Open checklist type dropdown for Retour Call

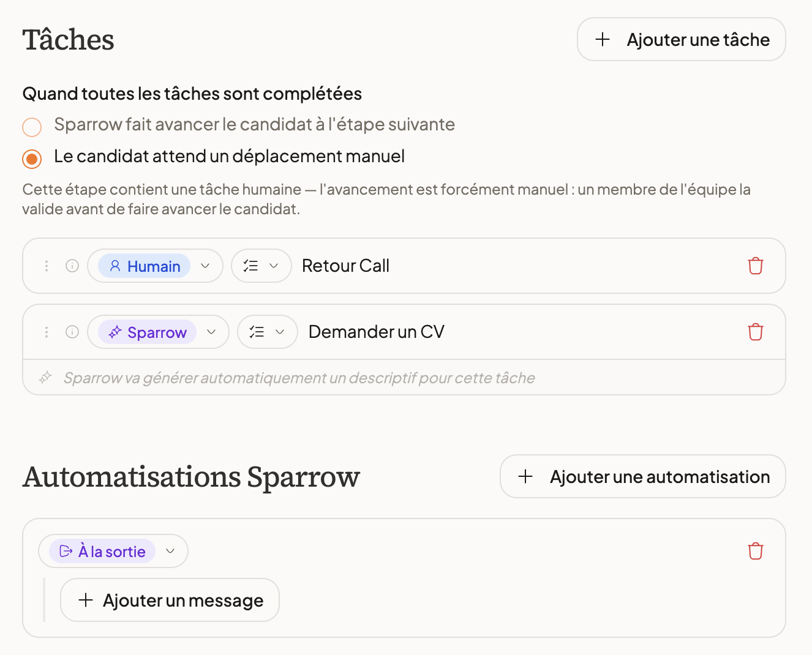pos(261,266)
